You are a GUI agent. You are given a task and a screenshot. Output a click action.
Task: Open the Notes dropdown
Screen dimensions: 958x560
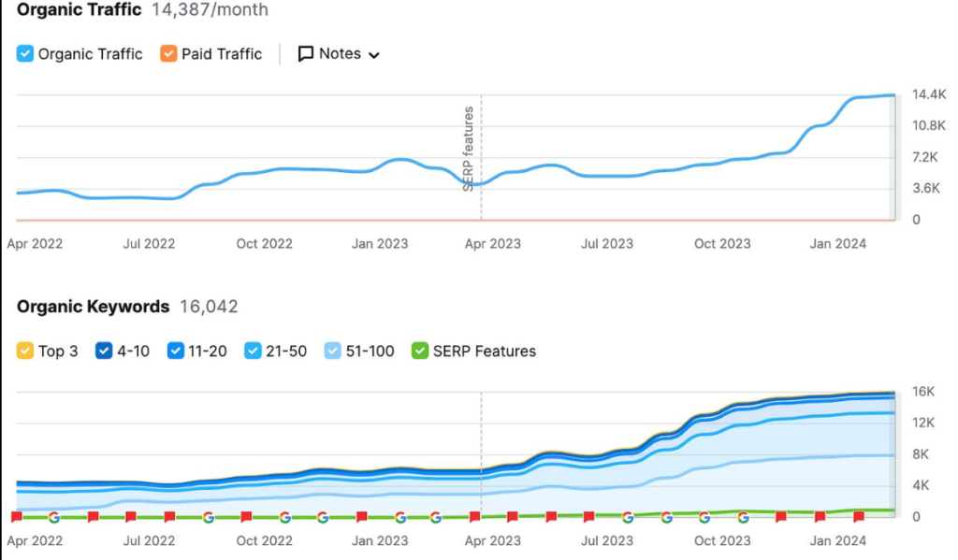click(339, 53)
